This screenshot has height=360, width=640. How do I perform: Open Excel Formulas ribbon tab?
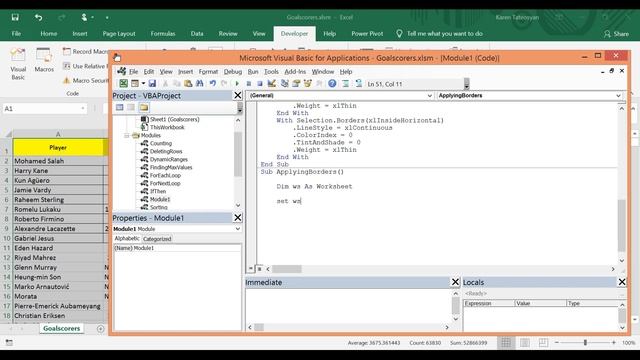pyautogui.click(x=163, y=33)
